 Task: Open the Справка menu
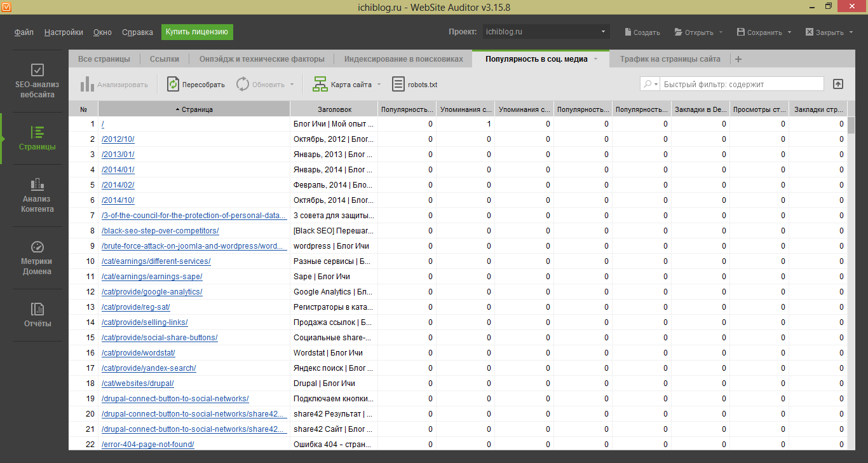(137, 32)
